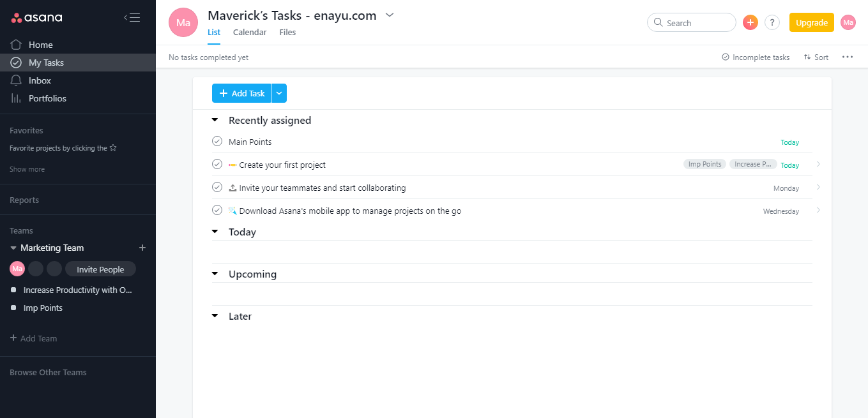Open details arrow for Create your first project
Viewport: 868px width, 418px height.
click(818, 164)
